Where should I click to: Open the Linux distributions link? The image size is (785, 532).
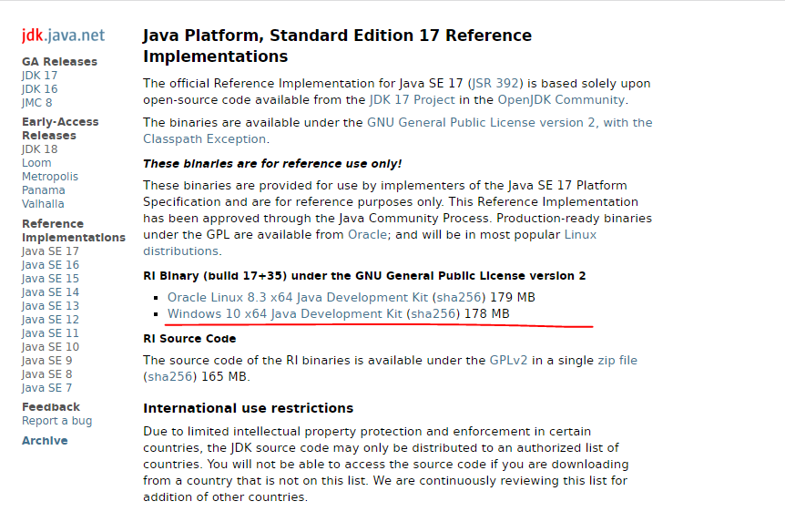[x=370, y=243]
